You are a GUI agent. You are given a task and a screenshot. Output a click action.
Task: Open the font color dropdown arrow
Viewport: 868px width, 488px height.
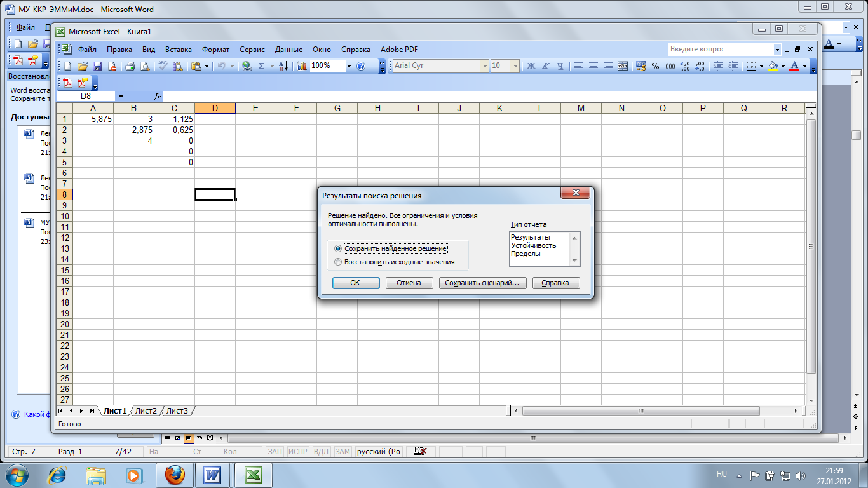[804, 66]
